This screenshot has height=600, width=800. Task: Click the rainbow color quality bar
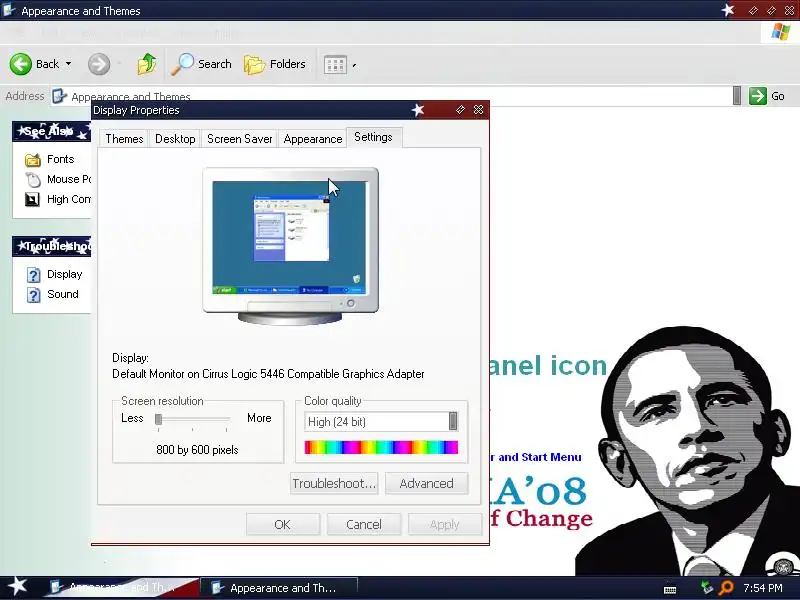381,447
